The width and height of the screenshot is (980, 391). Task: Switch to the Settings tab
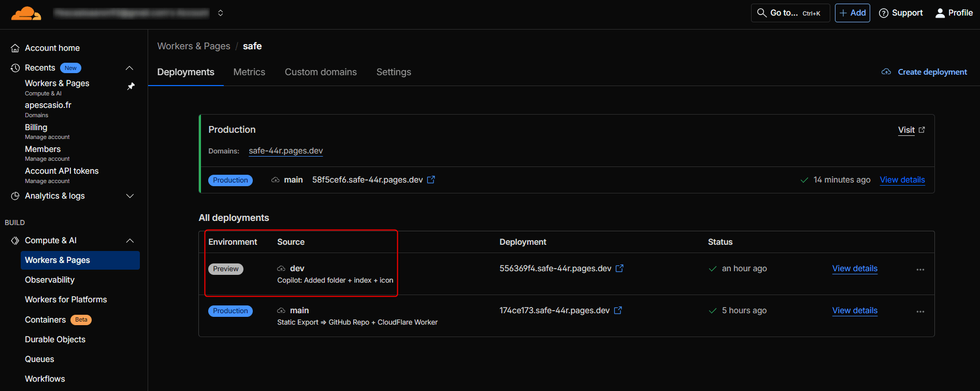pos(394,72)
